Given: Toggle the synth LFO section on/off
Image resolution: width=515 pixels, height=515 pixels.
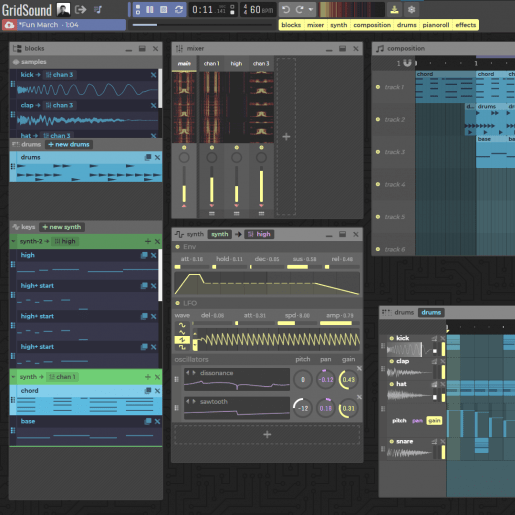Looking at the screenshot, I should (x=178, y=303).
